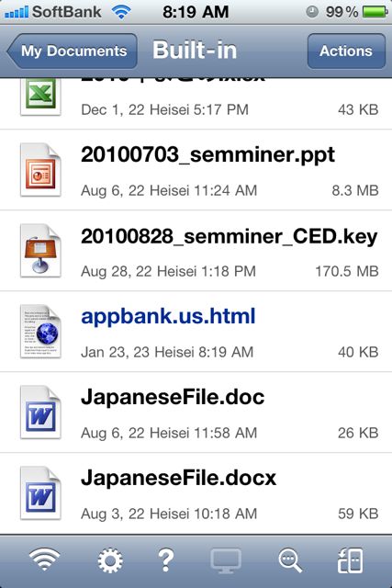Open JapaneseFile.doc file name
392x588 pixels.
(173, 397)
